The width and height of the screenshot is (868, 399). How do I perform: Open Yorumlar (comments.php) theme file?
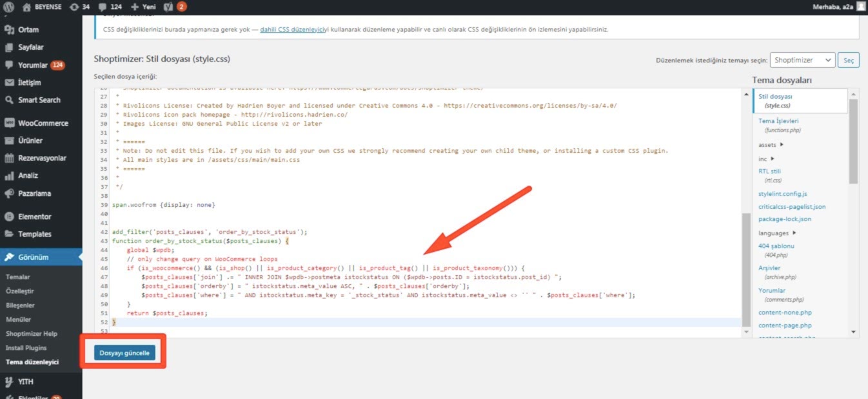coord(781,295)
